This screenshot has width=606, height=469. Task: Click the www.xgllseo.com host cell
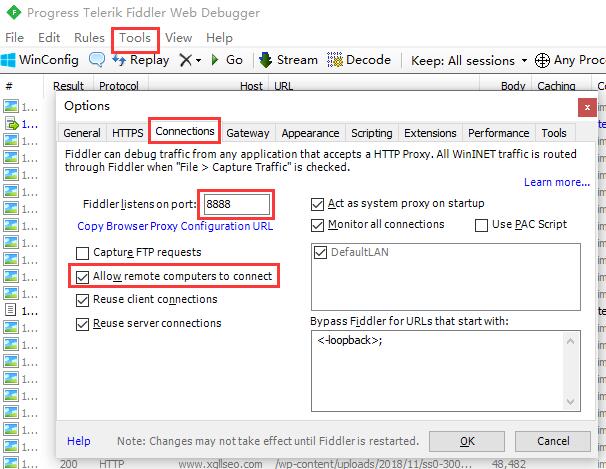(x=220, y=464)
